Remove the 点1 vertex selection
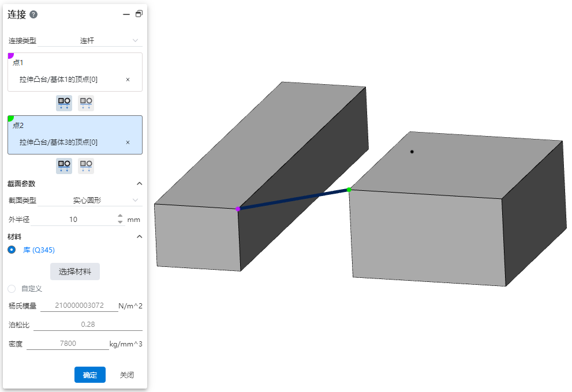 pyautogui.click(x=128, y=80)
